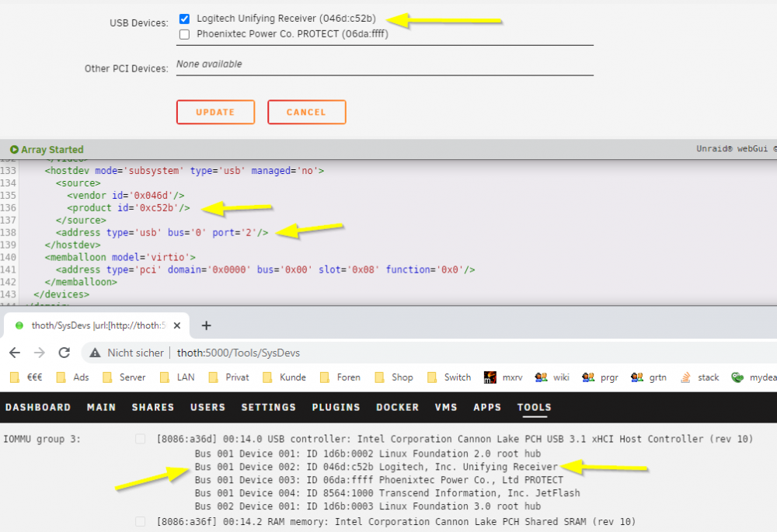Click the Array Started status icon
This screenshot has width=777, height=532.
(14, 149)
